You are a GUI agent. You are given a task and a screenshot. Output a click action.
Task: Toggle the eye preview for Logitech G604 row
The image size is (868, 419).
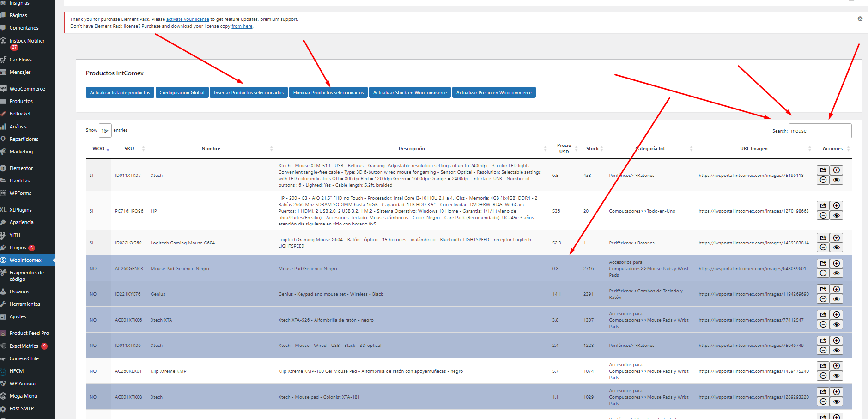click(836, 248)
